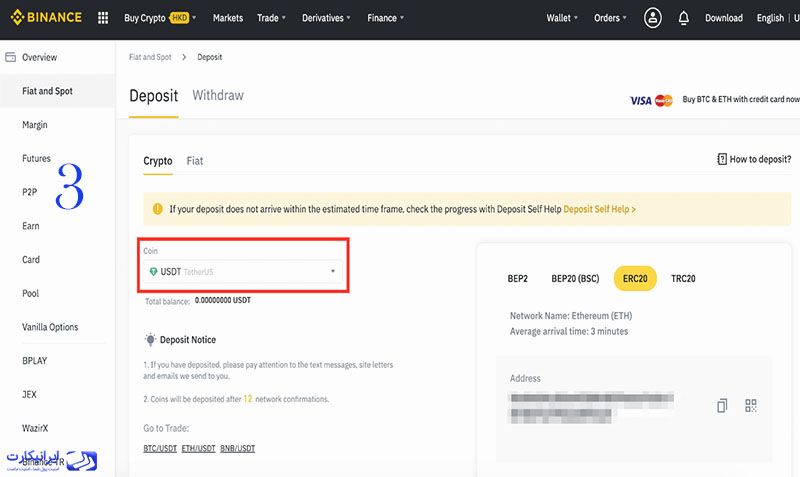Show the address QR code icon
Image resolution: width=800 pixels, height=477 pixels.
click(751, 406)
